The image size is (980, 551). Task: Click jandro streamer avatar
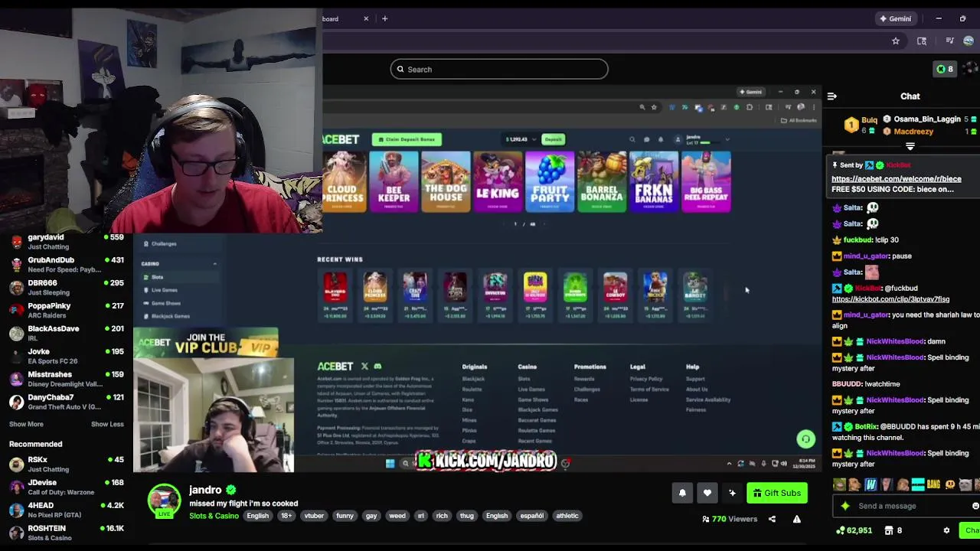(164, 500)
